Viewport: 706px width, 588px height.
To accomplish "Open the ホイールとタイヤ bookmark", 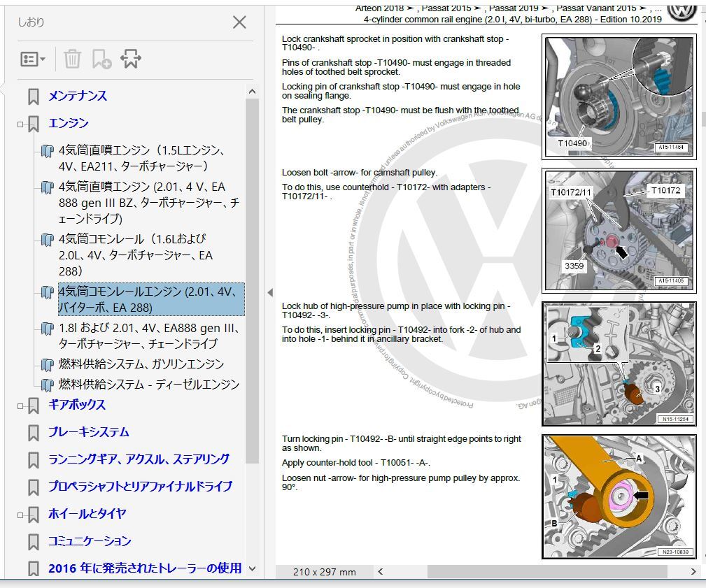I will 87,513.
